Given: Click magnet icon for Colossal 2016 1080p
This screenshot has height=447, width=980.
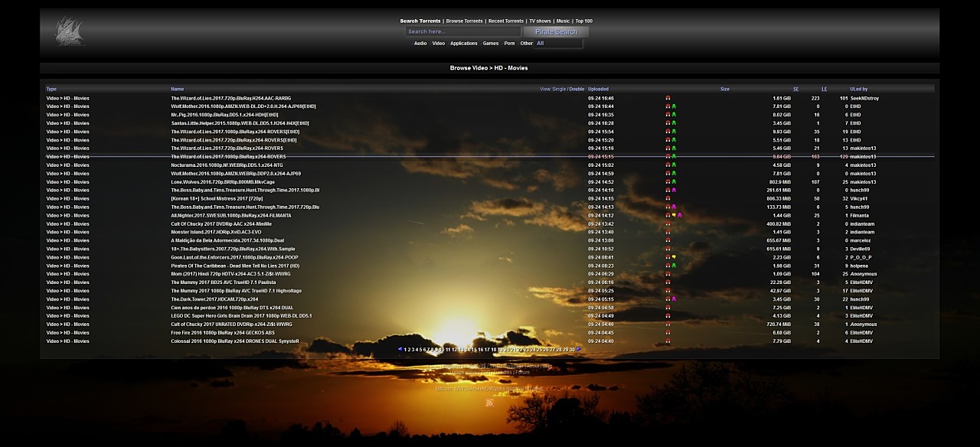Looking at the screenshot, I should (x=668, y=341).
